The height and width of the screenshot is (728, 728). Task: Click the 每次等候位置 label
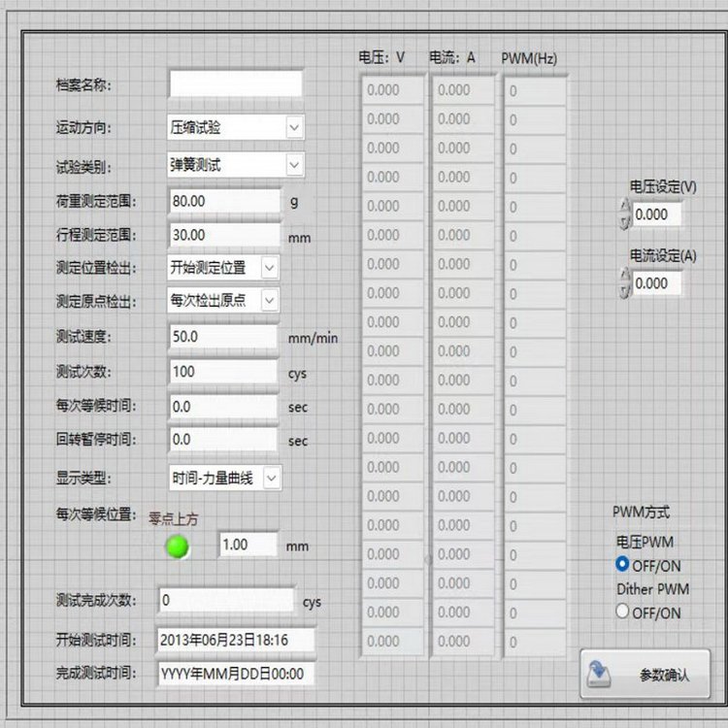coord(96,513)
